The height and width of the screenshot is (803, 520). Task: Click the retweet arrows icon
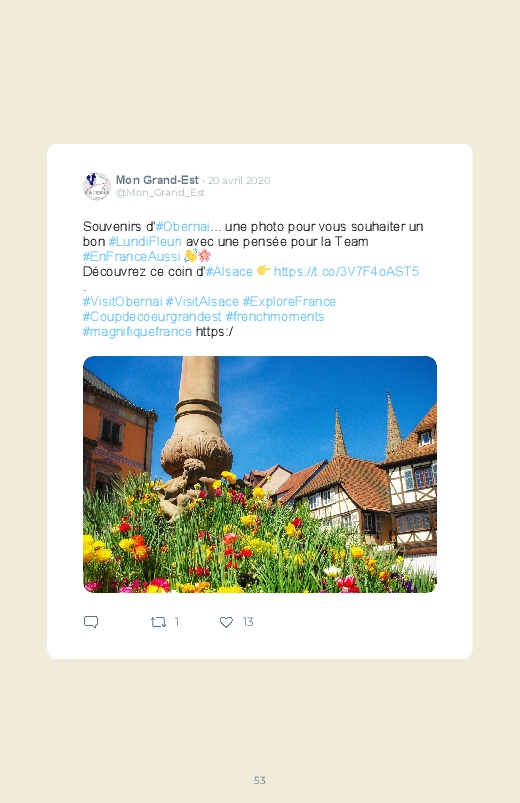point(158,622)
